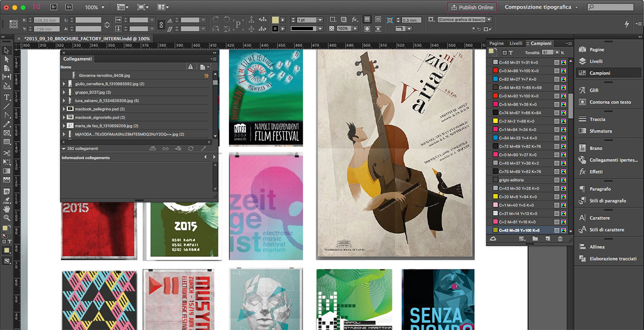Click the help search field
644x330 pixels.
tap(610, 7)
